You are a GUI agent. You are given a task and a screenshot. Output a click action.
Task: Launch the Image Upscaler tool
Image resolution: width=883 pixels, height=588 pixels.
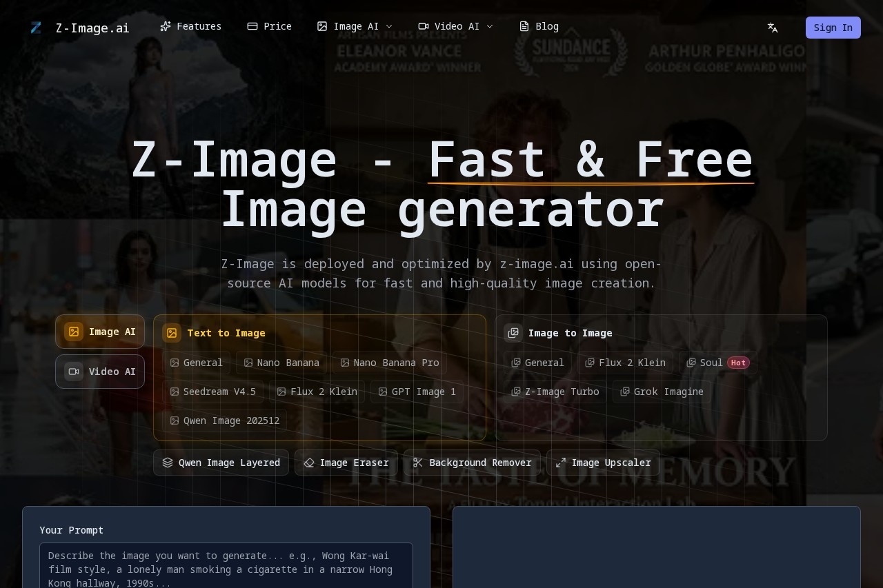point(603,463)
